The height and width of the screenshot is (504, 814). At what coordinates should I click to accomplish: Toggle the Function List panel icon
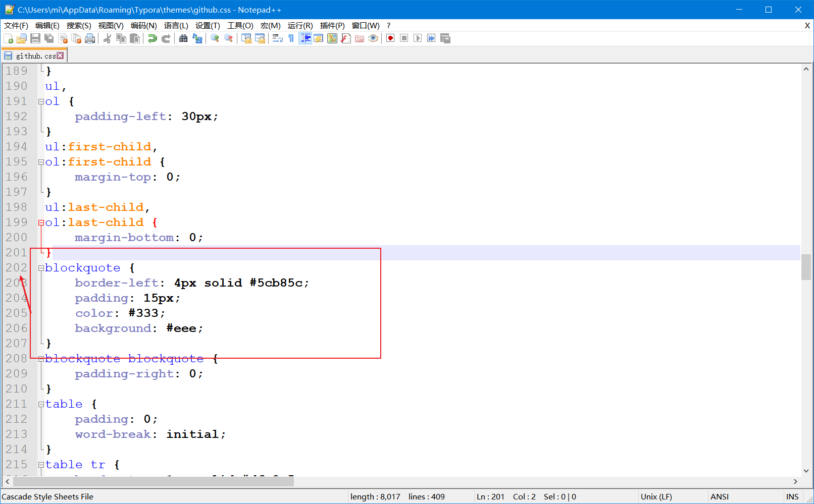[346, 38]
